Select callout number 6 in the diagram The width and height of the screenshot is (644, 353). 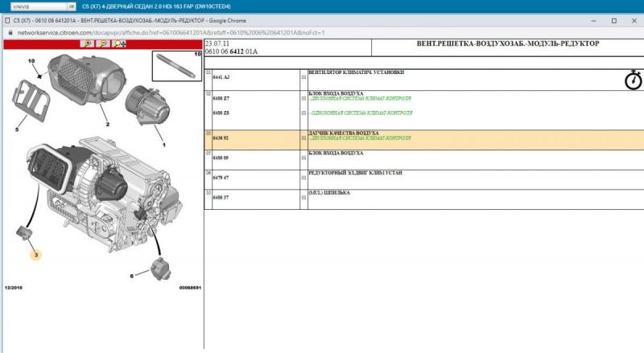click(133, 276)
